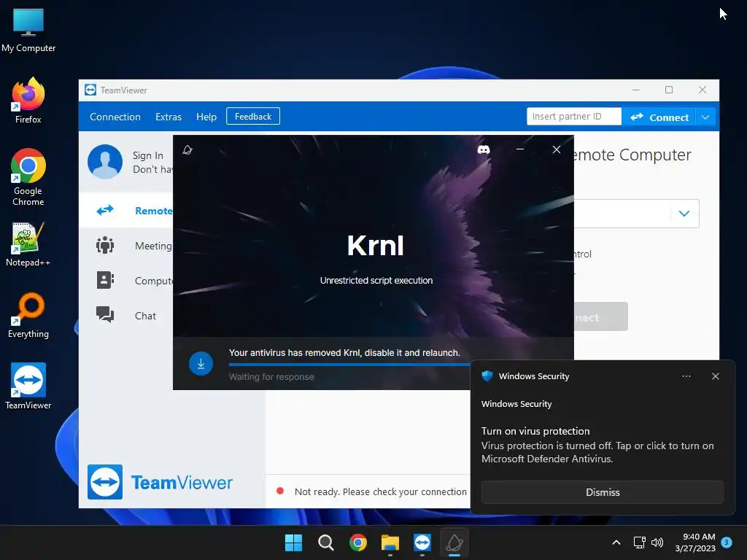Dismiss the Windows Security notification
The image size is (747, 560).
click(603, 492)
